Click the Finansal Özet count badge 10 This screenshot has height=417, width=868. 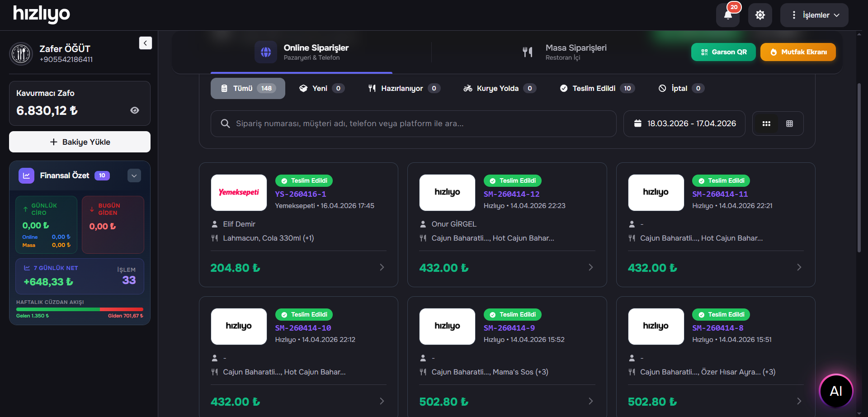tap(102, 175)
